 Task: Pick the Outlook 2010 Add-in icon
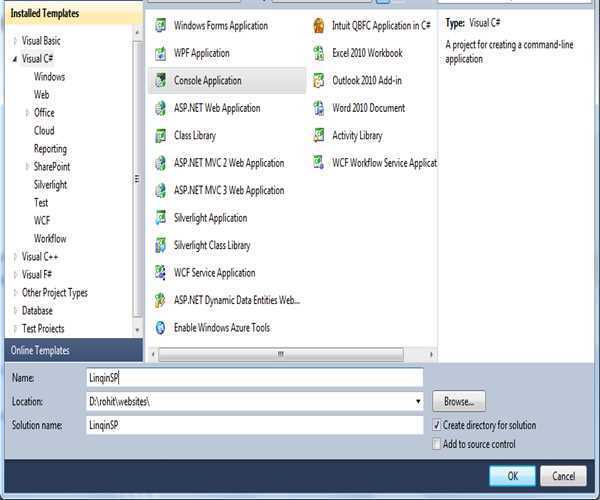pyautogui.click(x=319, y=81)
